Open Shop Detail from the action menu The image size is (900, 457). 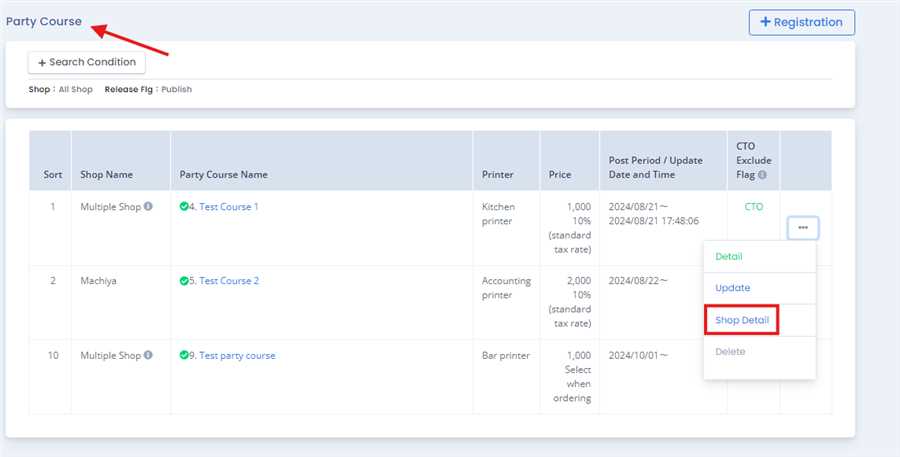[x=741, y=320]
